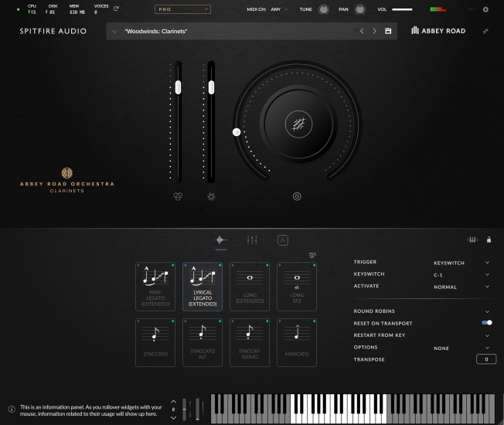This screenshot has height=425, width=504.
Task: Click the keyboard range icon
Action: 472,240
